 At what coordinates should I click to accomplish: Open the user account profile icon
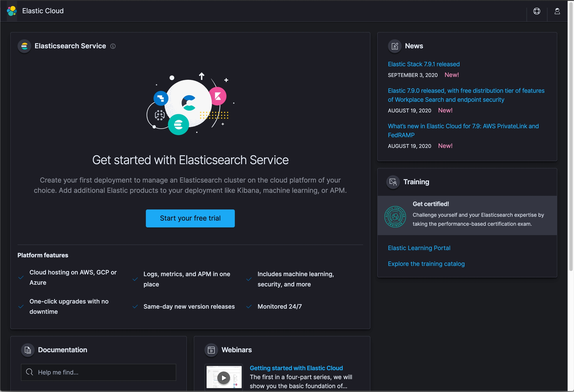[x=557, y=11]
